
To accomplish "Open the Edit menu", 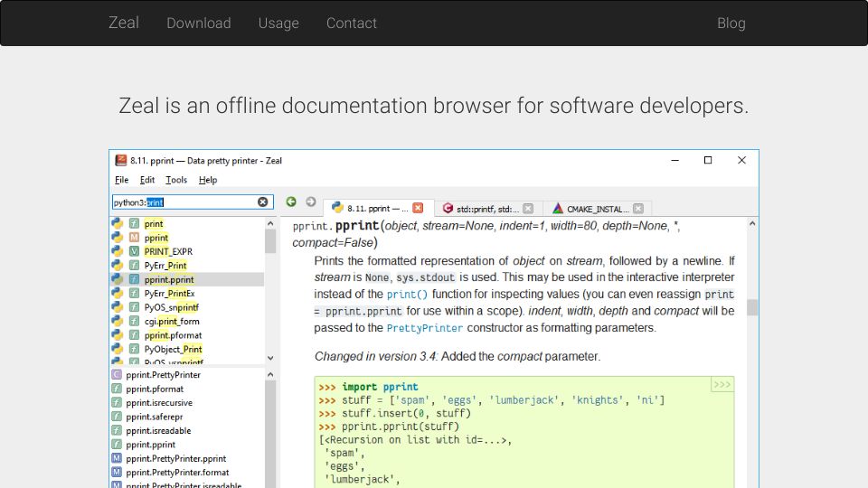I will [147, 180].
